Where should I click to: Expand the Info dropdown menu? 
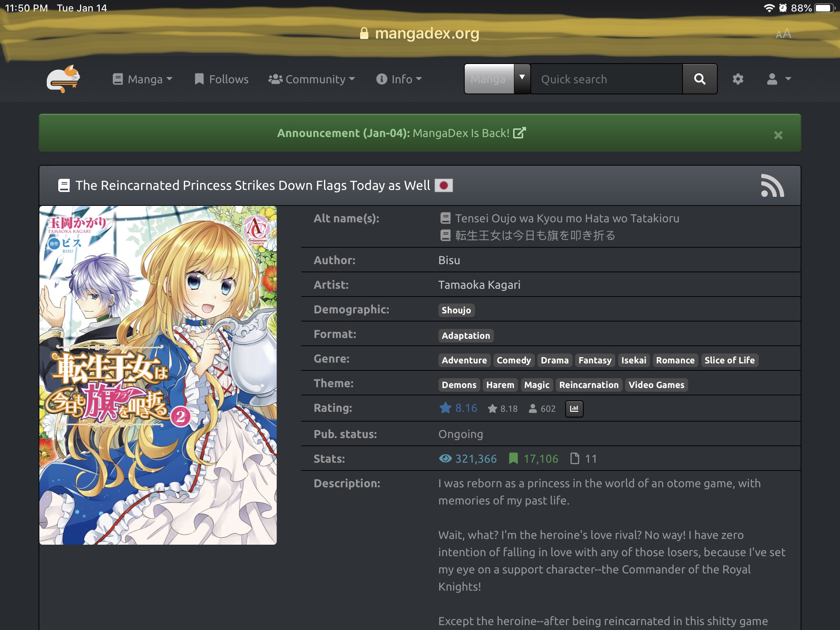pos(399,79)
